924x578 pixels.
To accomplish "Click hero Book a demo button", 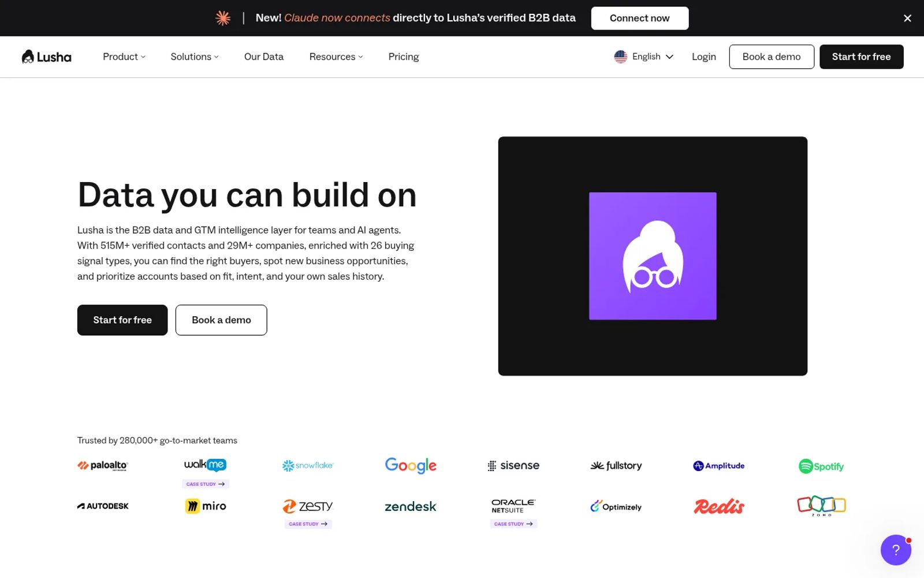I will [x=221, y=320].
